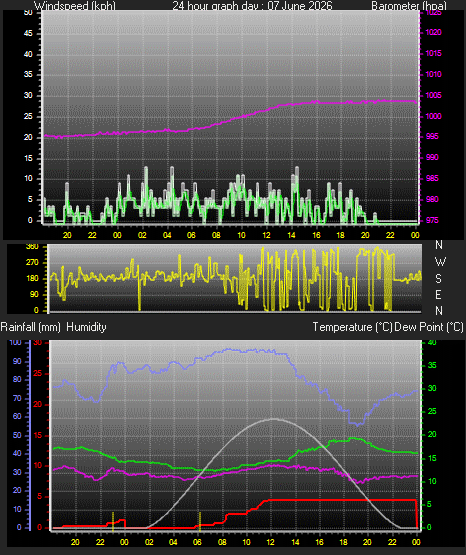
Task: Click the red 25 rainfall axis value
Action: (x=38, y=373)
